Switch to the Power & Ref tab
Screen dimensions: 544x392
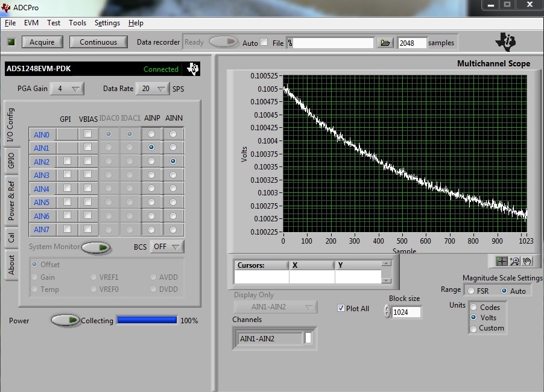pos(11,200)
